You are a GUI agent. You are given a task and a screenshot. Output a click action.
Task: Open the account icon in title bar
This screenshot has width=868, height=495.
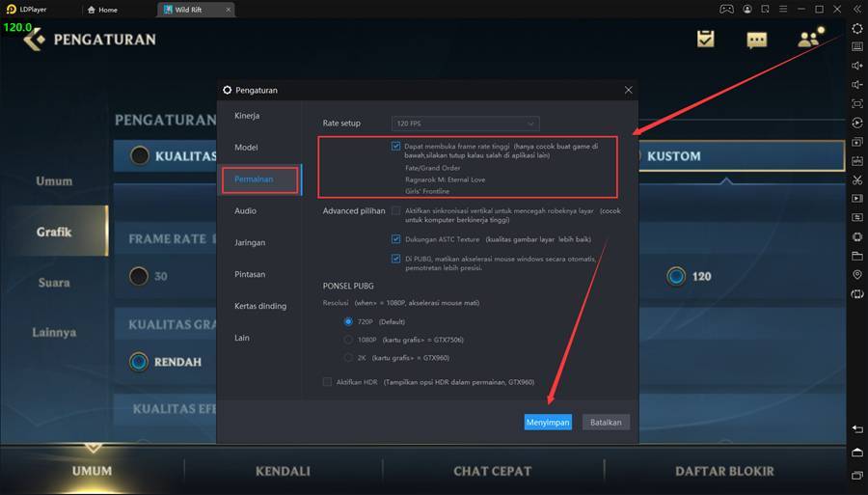[x=747, y=9]
